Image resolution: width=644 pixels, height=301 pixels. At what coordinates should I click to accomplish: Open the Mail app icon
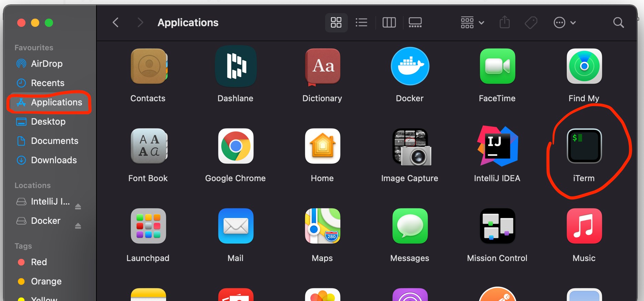coord(236,226)
